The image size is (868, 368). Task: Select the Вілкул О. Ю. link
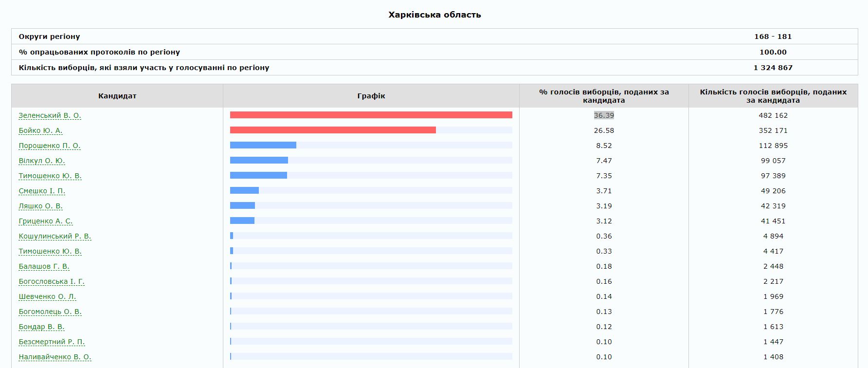click(41, 161)
